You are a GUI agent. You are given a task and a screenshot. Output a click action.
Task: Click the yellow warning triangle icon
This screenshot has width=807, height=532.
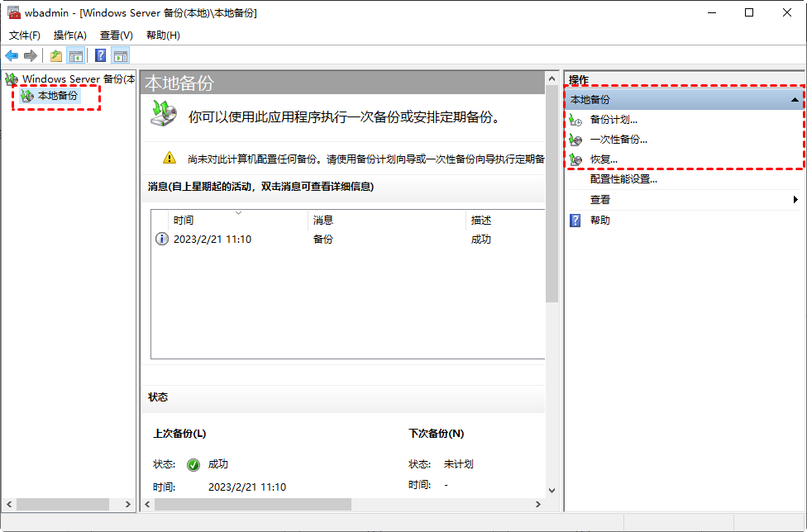170,158
